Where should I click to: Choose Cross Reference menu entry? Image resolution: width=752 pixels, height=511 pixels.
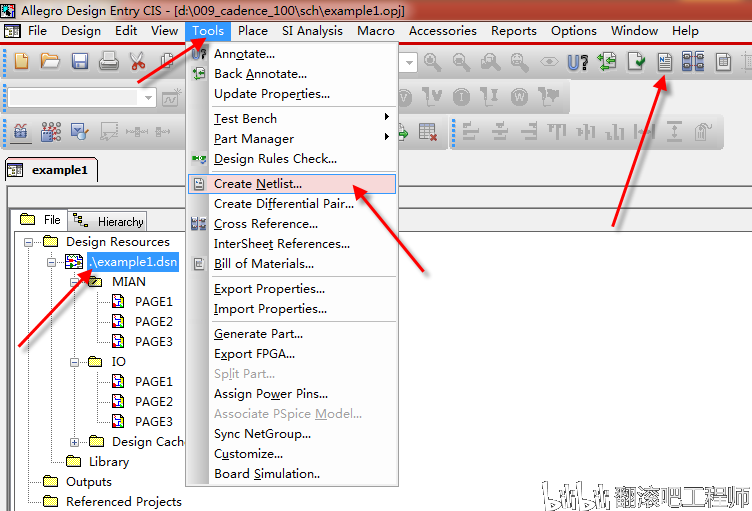coord(293,224)
